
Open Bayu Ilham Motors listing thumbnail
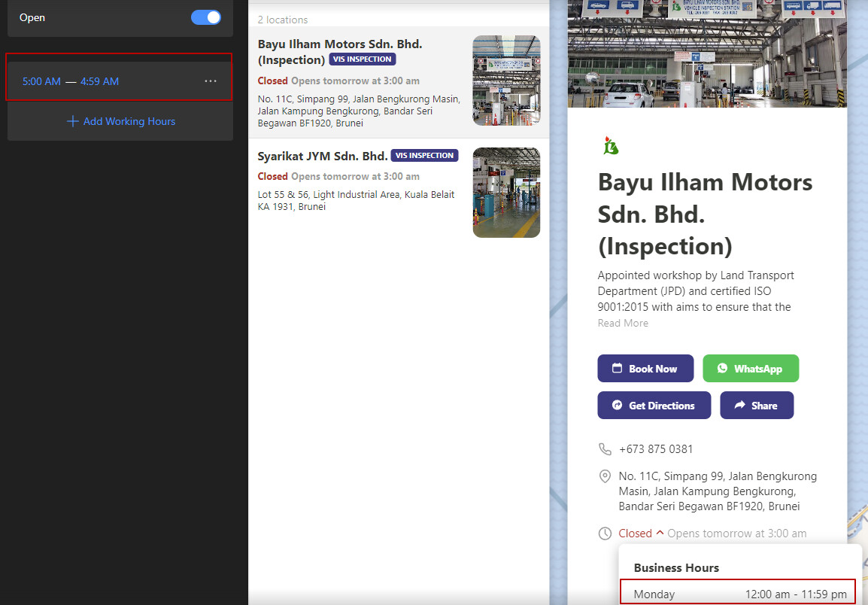pyautogui.click(x=506, y=81)
